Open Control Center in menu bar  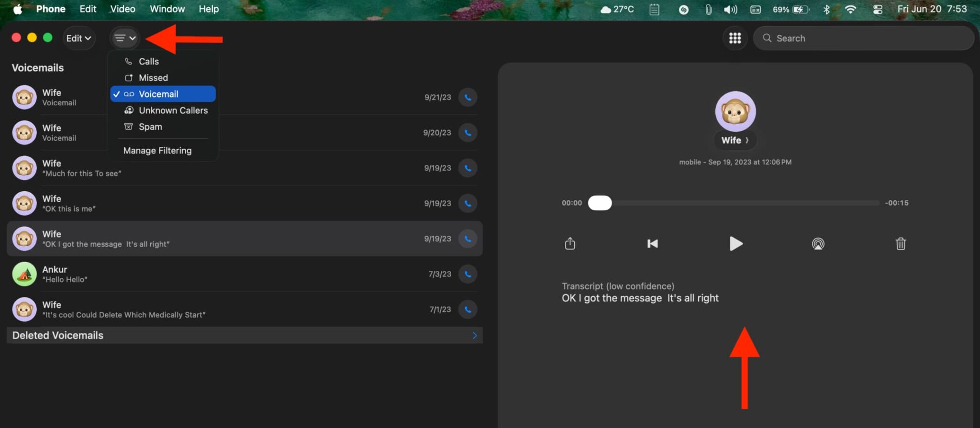(x=877, y=10)
